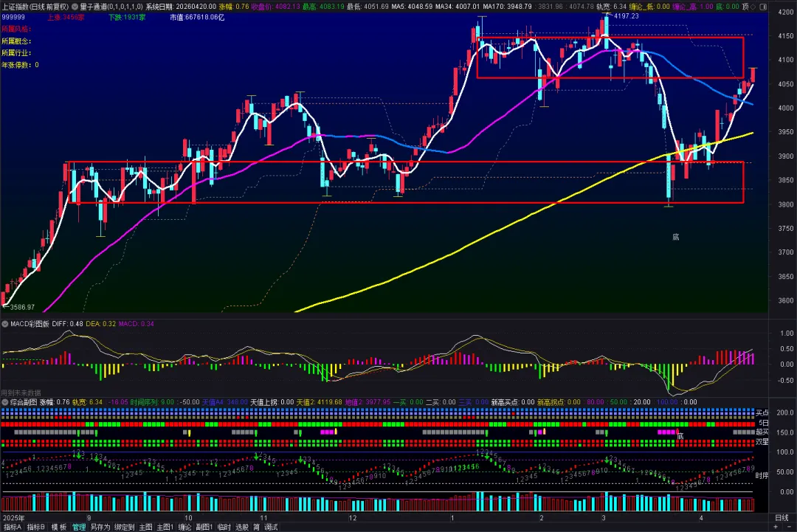Click the 日线 period label in the bottom-right corner
This screenshot has width=797, height=532.
click(x=782, y=518)
